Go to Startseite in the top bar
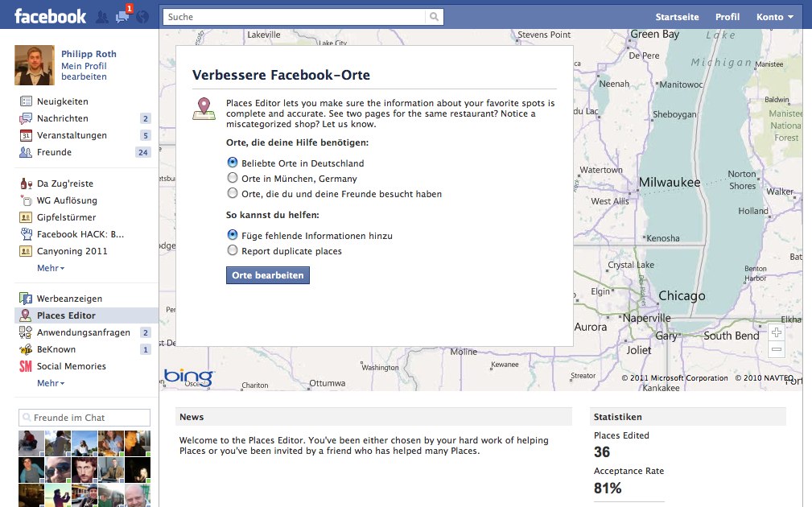The height and width of the screenshot is (507, 812). click(x=677, y=17)
